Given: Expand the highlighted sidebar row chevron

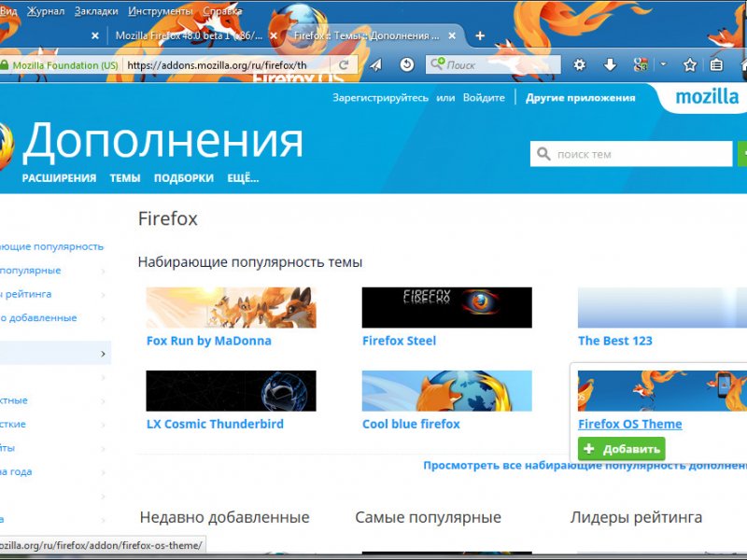Looking at the screenshot, I should pyautogui.click(x=103, y=354).
